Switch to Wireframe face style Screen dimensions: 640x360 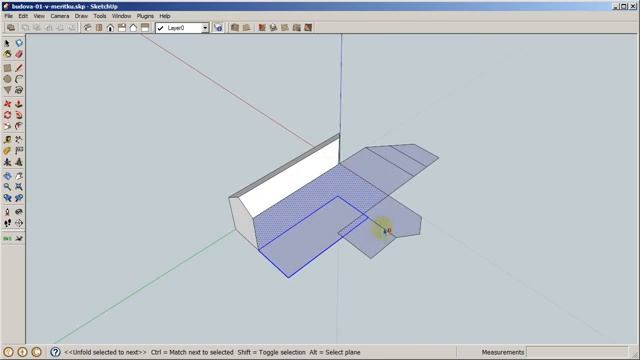click(x=262, y=28)
